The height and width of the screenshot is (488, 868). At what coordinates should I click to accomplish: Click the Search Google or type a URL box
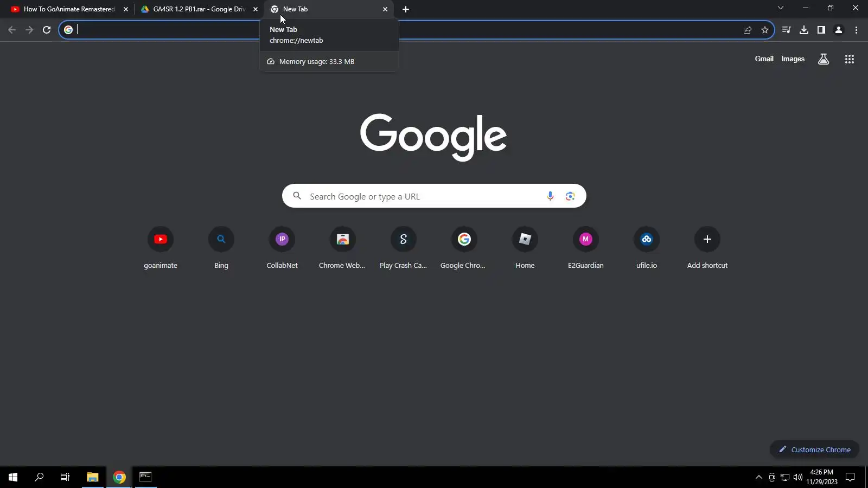click(434, 196)
